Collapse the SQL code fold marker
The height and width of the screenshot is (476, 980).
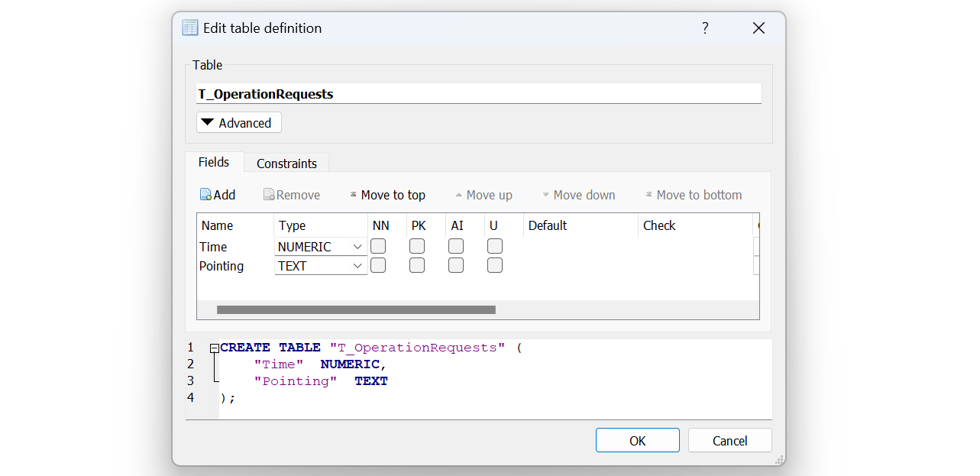coord(215,348)
